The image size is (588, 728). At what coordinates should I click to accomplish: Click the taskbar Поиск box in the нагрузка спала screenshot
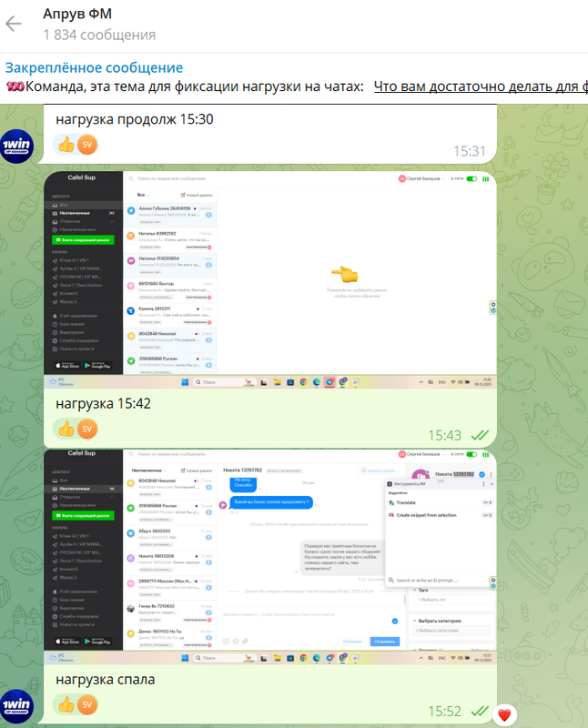click(223, 658)
